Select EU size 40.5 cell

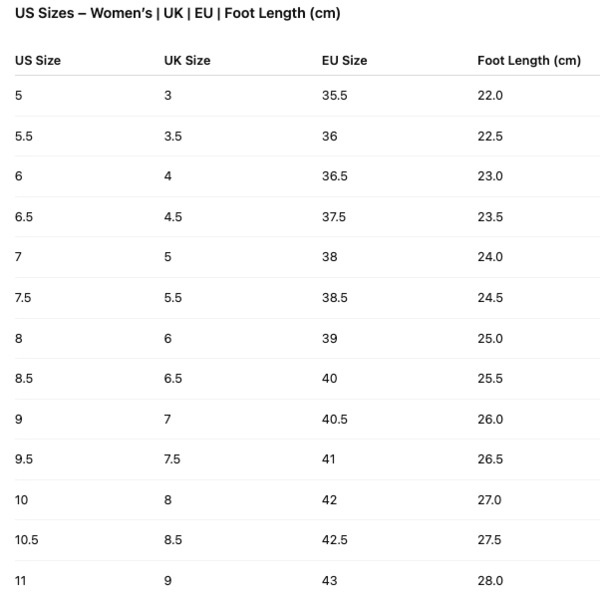tap(335, 419)
